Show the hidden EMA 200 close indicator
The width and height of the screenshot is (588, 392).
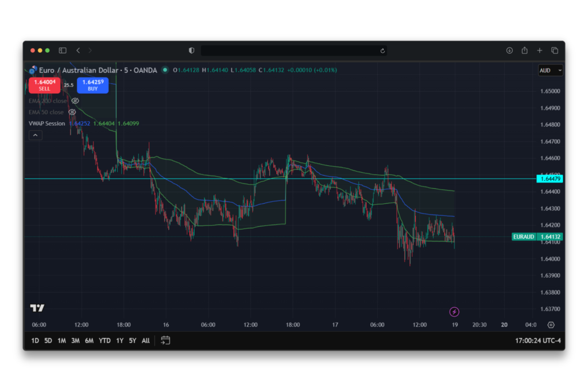pos(75,100)
